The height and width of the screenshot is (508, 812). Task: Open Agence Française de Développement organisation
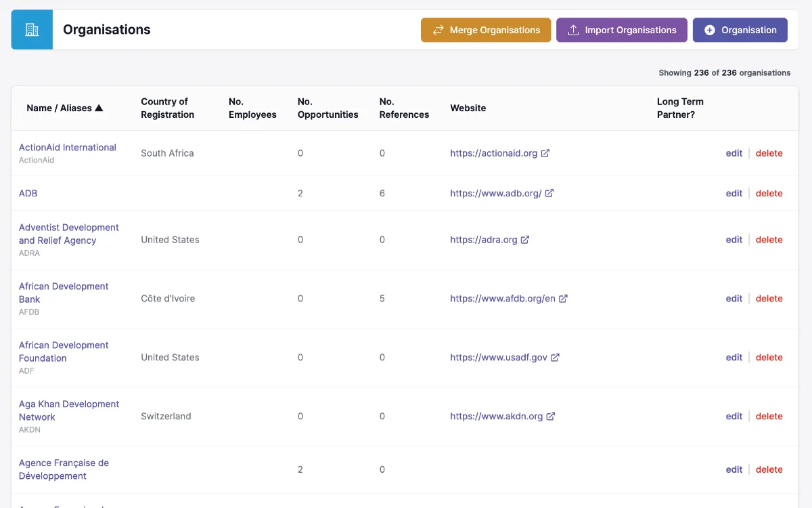tap(64, 469)
